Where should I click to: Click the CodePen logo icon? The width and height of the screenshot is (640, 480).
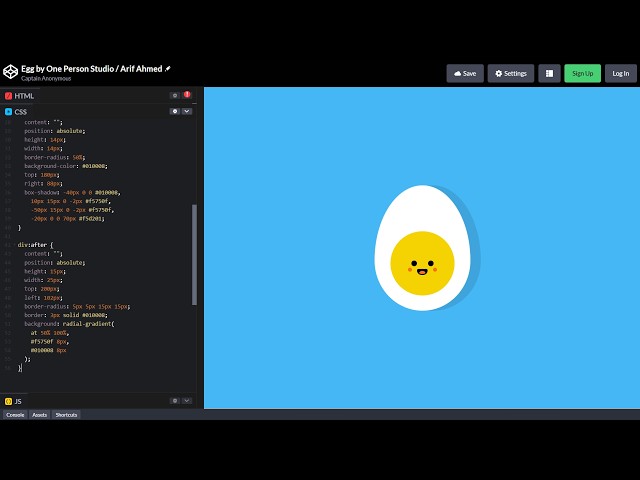tap(10, 72)
